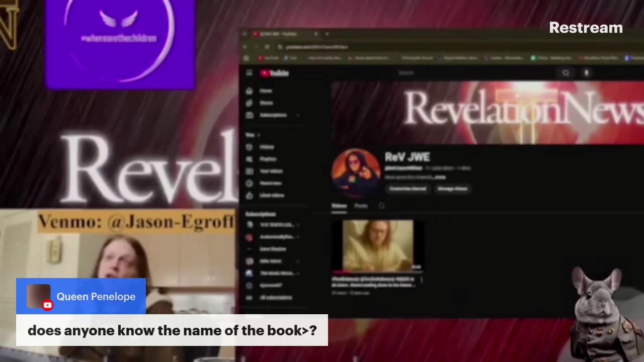
Task: Open the video title link below thumbnail
Action: click(x=373, y=282)
